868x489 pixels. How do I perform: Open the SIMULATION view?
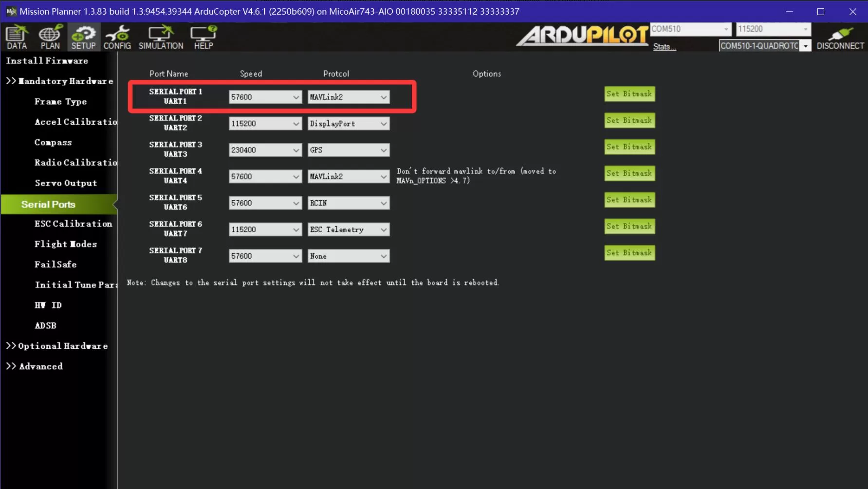pos(161,37)
